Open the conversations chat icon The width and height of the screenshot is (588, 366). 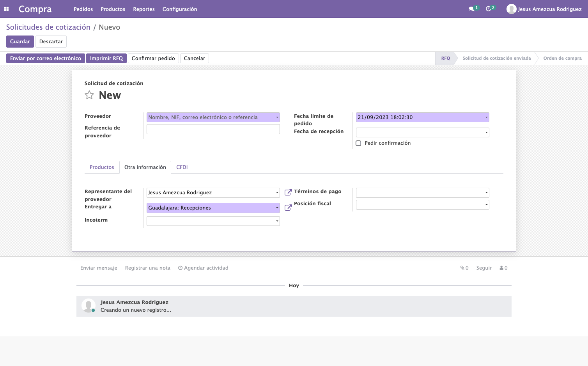click(x=472, y=9)
